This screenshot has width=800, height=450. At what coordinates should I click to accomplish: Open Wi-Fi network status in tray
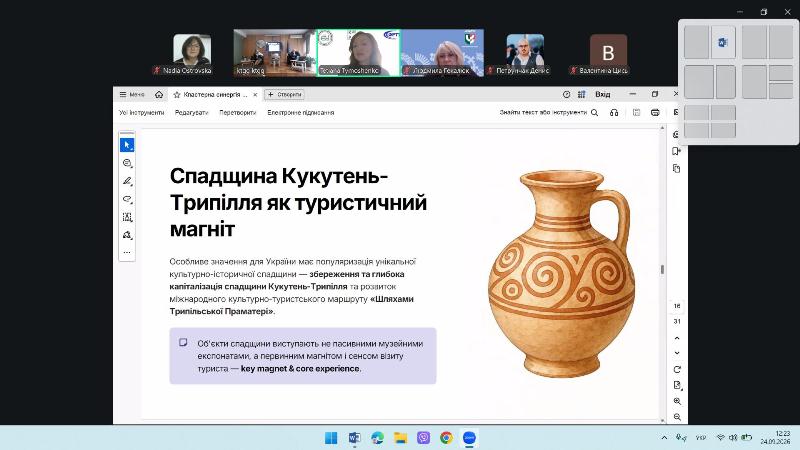tap(720, 438)
